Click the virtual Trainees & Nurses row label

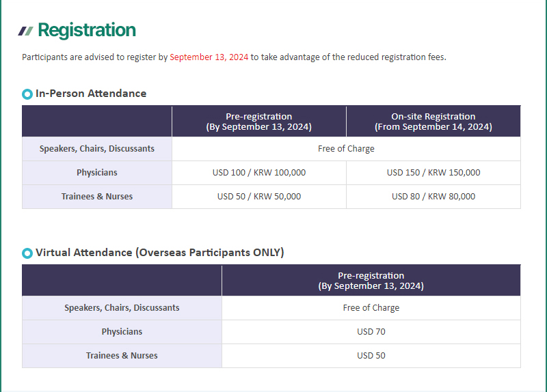tap(122, 356)
